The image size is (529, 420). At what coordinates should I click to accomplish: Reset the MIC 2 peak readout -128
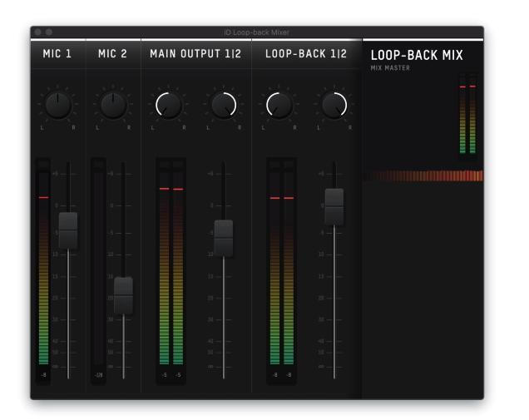[98, 375]
